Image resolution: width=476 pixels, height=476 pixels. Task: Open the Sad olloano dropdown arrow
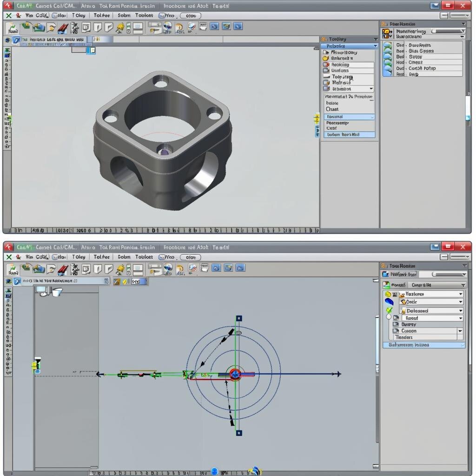click(x=462, y=37)
